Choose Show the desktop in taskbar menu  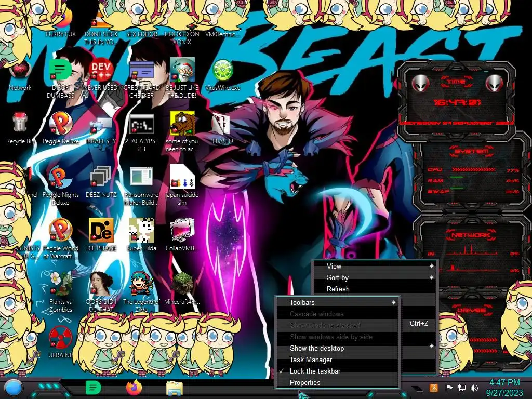coord(337,349)
